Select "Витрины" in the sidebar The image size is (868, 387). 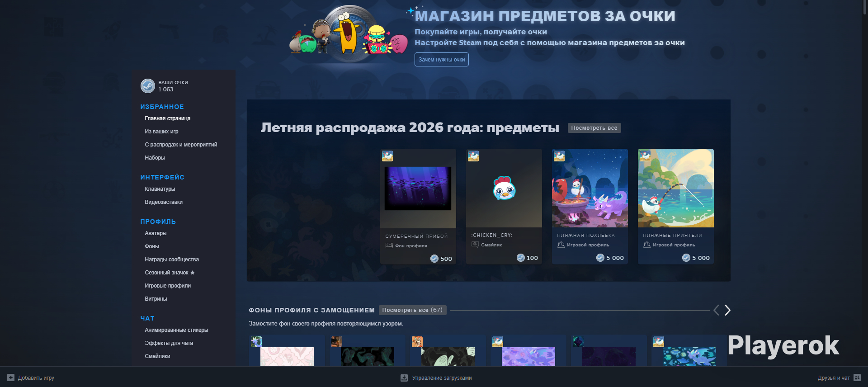(156, 299)
